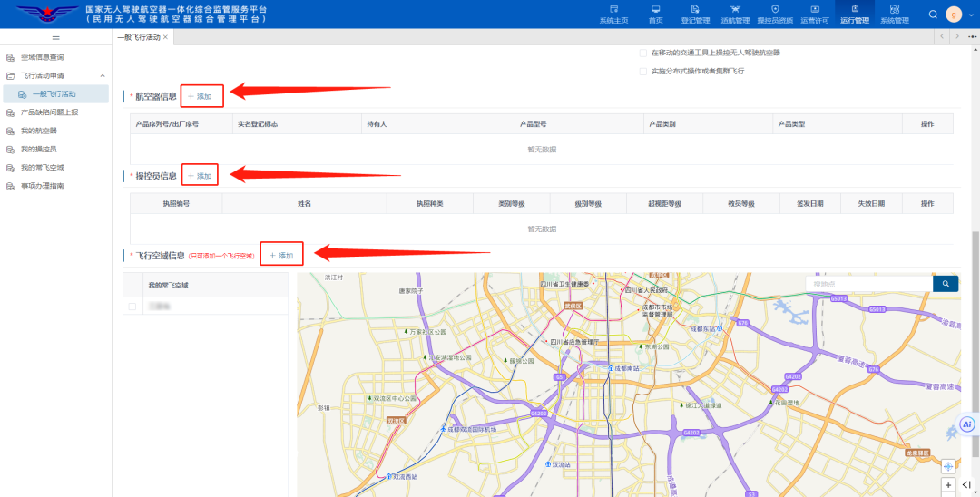Add an aircraft via 航空器信息 添加 button
Image resolution: width=980 pixels, height=497 pixels.
point(201,96)
